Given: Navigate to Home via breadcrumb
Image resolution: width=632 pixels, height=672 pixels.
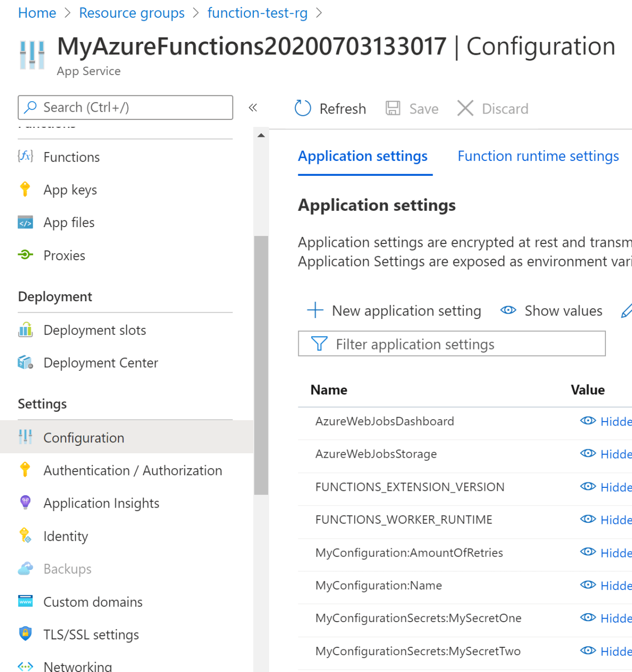Looking at the screenshot, I should (x=37, y=12).
